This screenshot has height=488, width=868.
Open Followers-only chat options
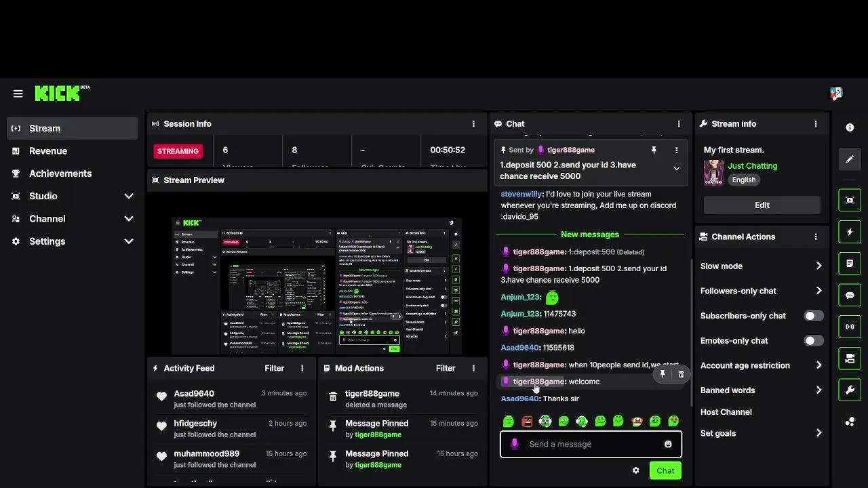coord(762,291)
